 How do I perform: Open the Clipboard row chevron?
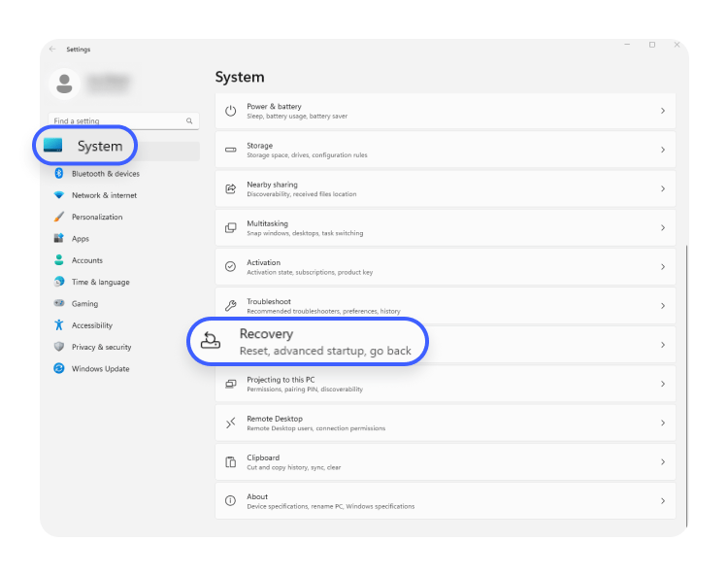click(663, 461)
